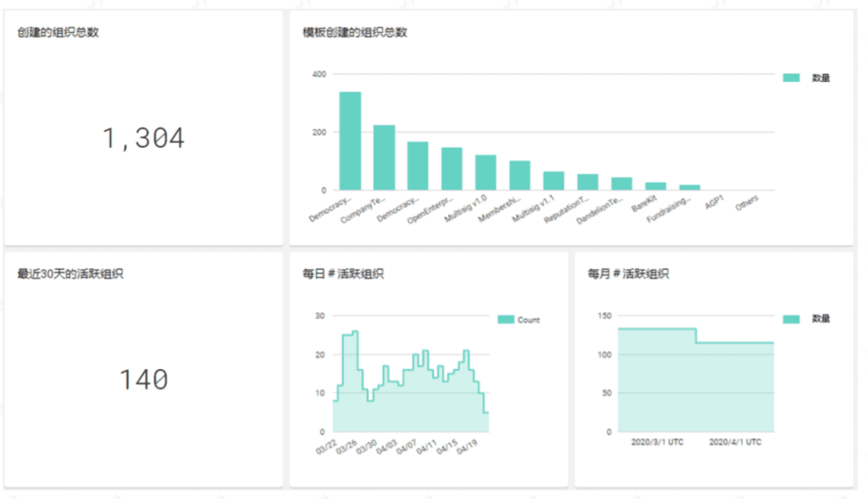Image resolution: width=868 pixels, height=499 pixels.
Task: Click the Multisig v1.1 bar
Action: click(554, 181)
